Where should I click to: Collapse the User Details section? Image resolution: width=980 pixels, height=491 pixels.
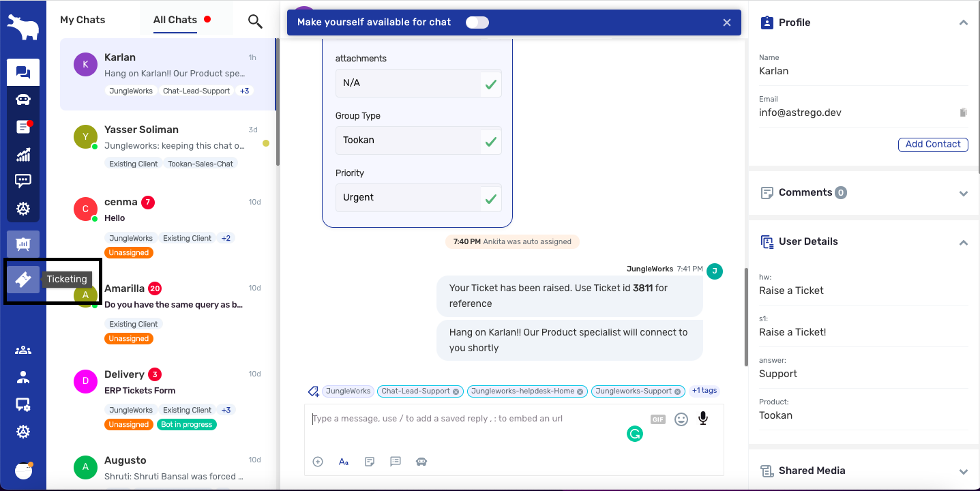click(963, 242)
